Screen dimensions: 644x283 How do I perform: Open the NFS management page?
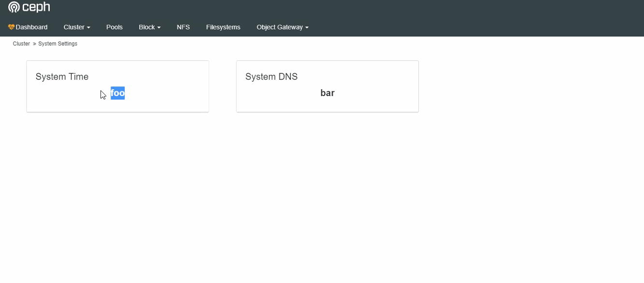[183, 27]
